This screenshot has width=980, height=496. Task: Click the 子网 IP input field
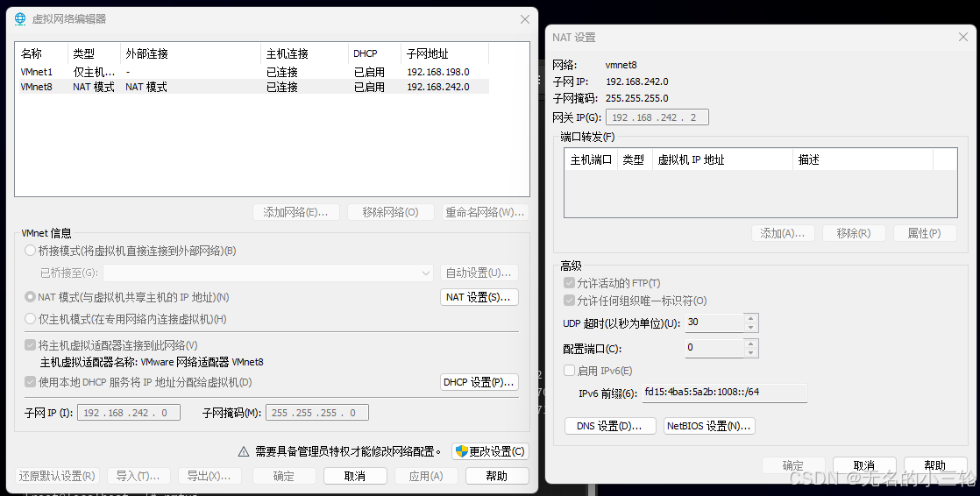click(x=129, y=413)
